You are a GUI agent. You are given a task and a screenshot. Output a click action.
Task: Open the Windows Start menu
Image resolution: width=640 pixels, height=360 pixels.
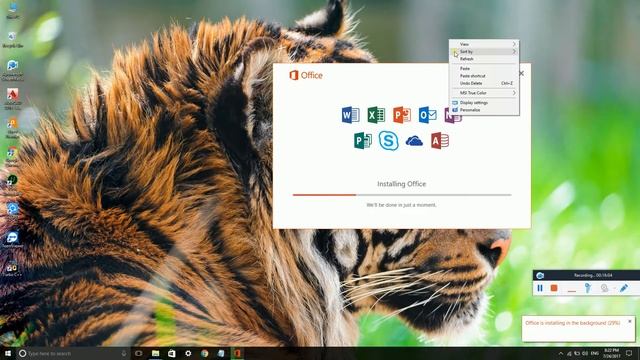8,353
